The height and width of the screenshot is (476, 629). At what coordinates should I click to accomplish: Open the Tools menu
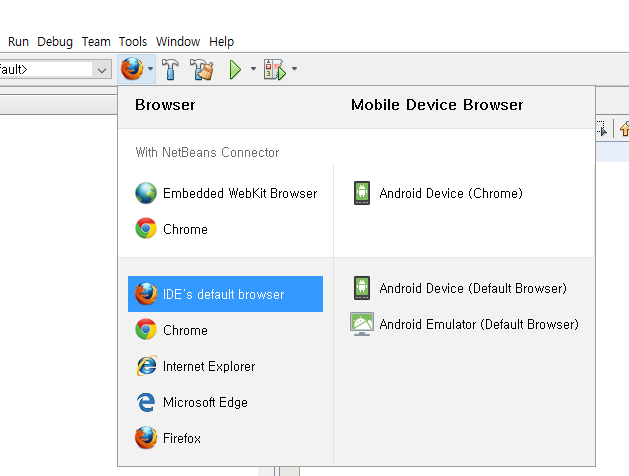(x=133, y=41)
